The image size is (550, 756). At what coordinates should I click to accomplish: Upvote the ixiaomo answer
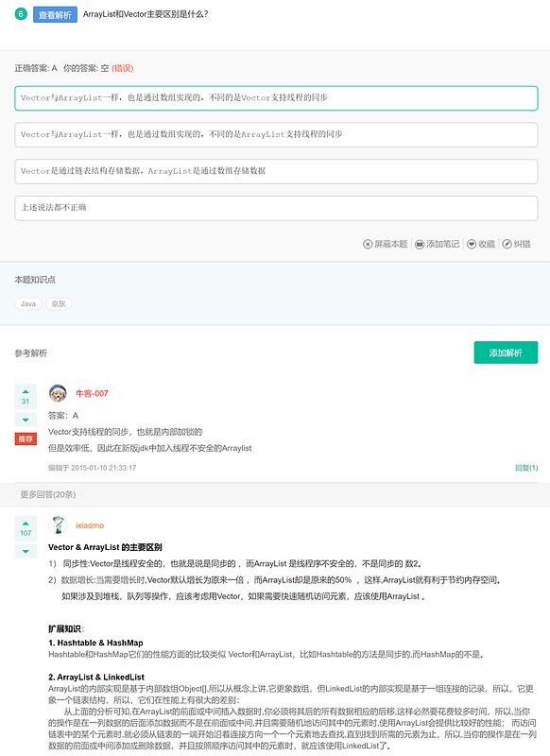tap(26, 523)
